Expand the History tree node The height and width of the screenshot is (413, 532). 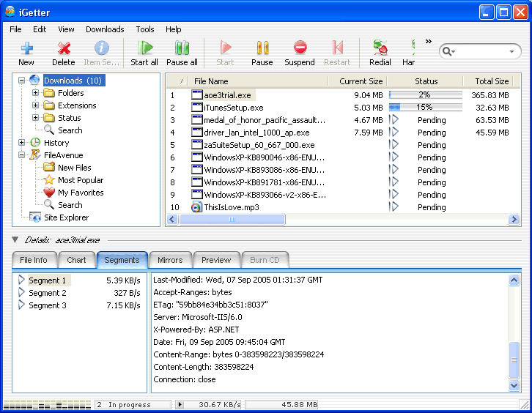coord(22,143)
